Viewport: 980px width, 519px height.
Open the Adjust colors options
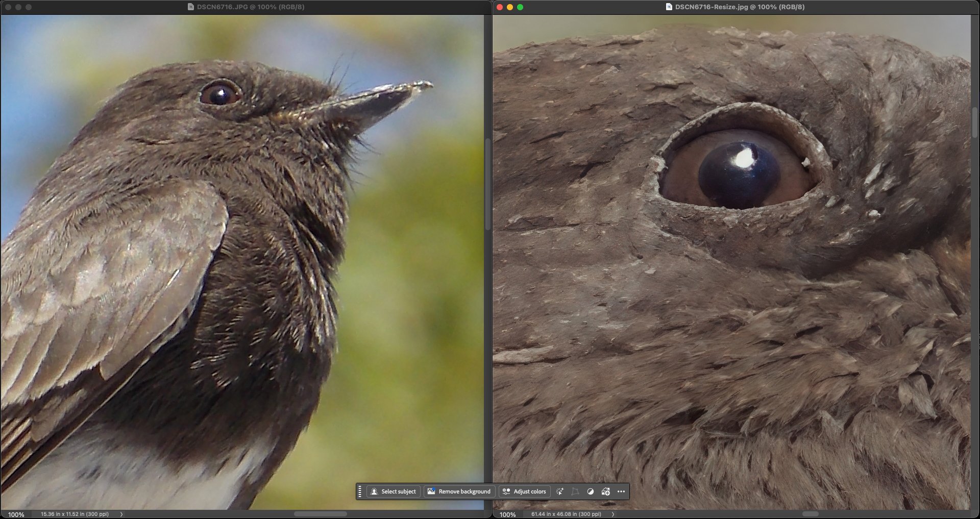(524, 491)
